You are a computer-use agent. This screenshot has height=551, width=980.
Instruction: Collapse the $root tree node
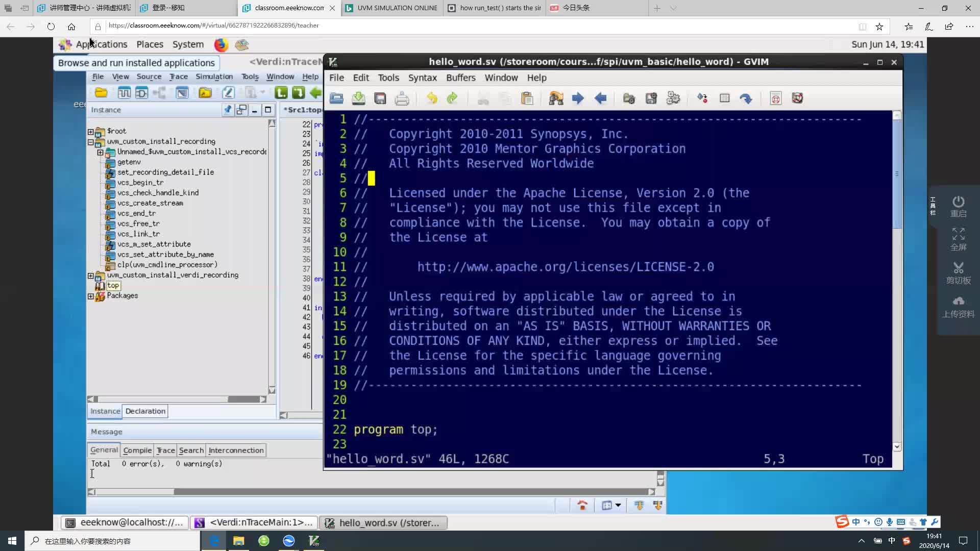coord(91,131)
